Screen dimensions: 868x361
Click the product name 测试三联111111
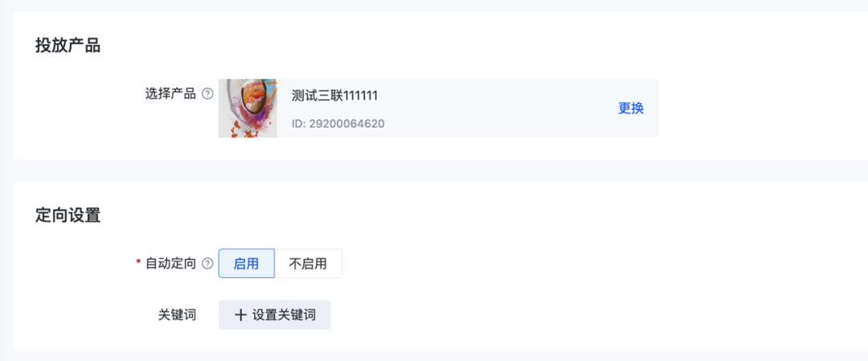[335, 95]
